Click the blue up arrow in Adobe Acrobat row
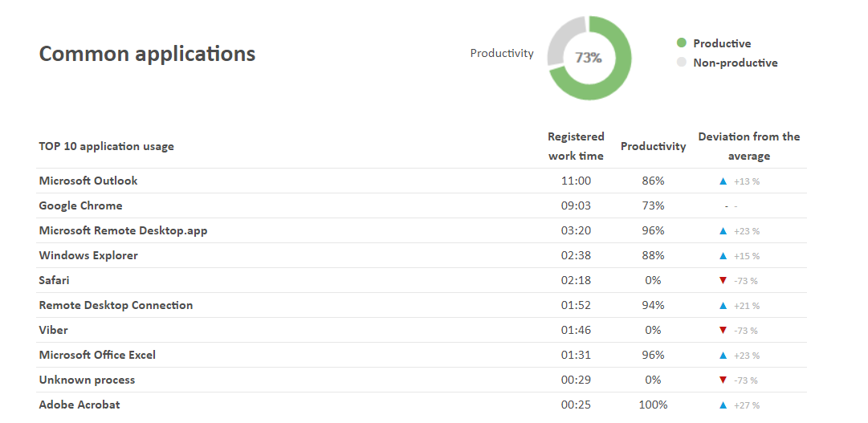Screen dimensions: 868x423 723,405
